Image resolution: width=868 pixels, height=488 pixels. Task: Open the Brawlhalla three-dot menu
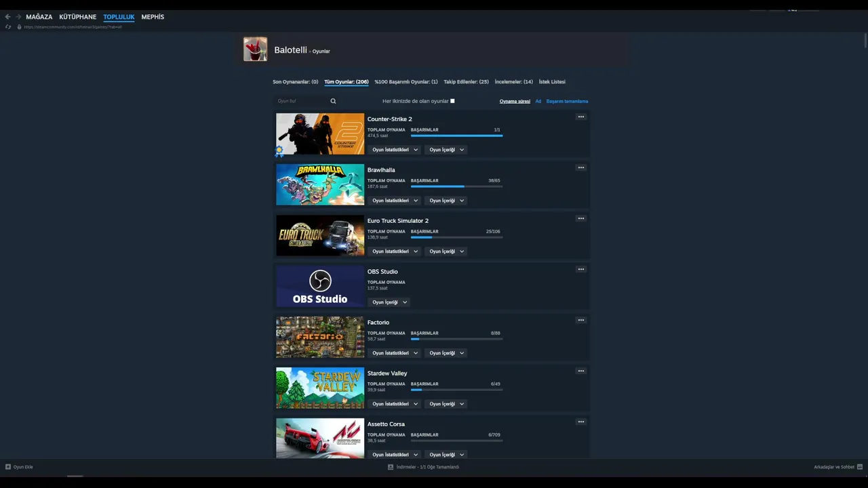tap(580, 167)
